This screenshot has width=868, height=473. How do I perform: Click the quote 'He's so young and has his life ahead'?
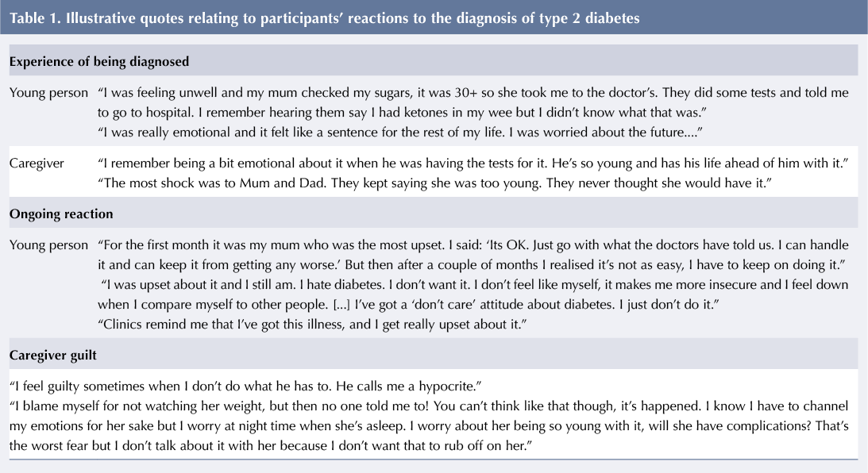473,163
